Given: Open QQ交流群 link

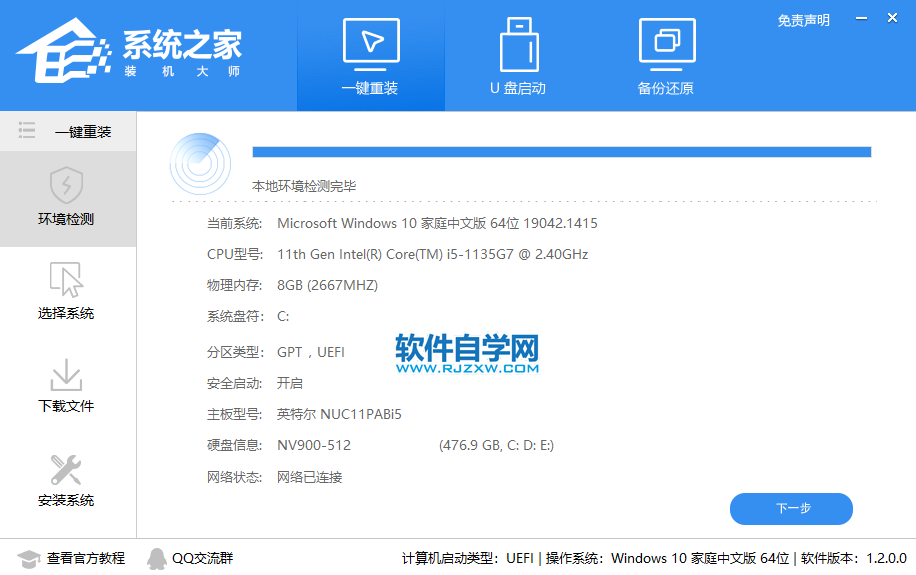Looking at the screenshot, I should coord(202,559).
